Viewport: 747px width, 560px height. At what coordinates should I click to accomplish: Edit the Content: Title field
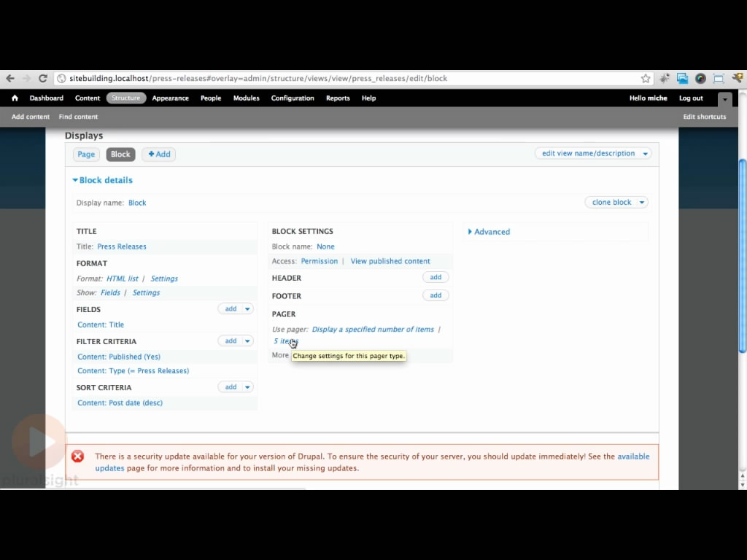[x=101, y=324]
